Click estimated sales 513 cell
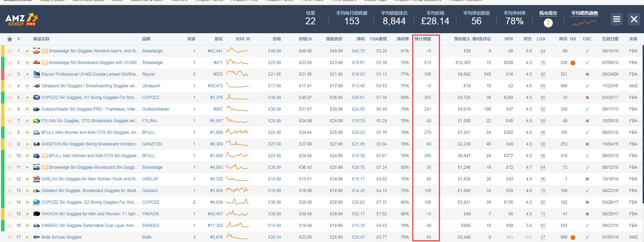This screenshot has width=644, height=242. click(x=428, y=63)
